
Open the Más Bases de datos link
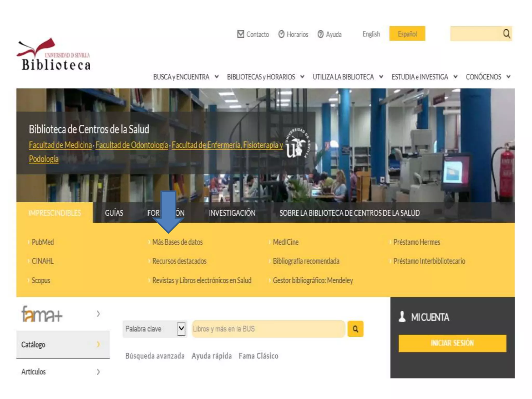click(x=177, y=242)
